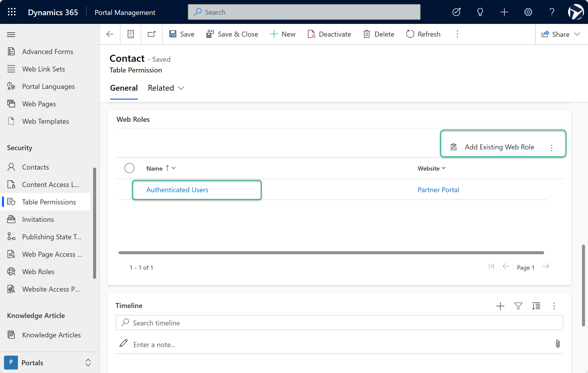The height and width of the screenshot is (373, 588).
Task: Open the Help question mark
Action: click(x=552, y=12)
